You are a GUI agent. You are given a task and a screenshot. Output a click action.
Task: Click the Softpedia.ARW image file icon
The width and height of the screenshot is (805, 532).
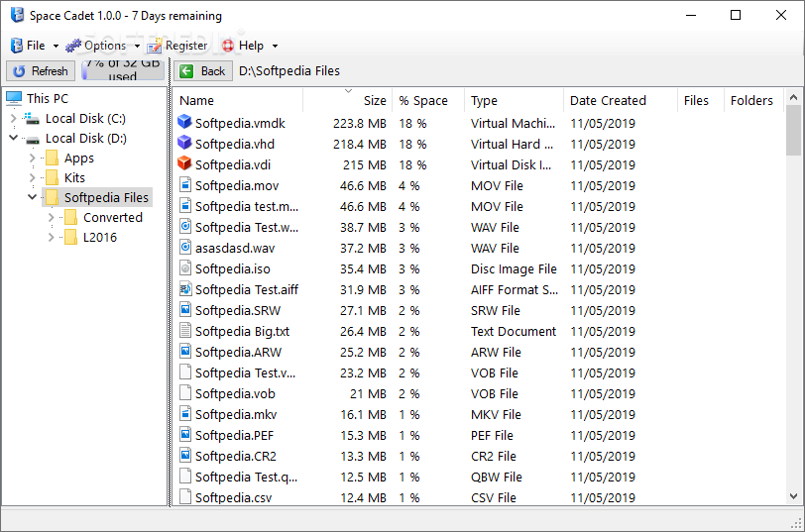[x=185, y=352]
